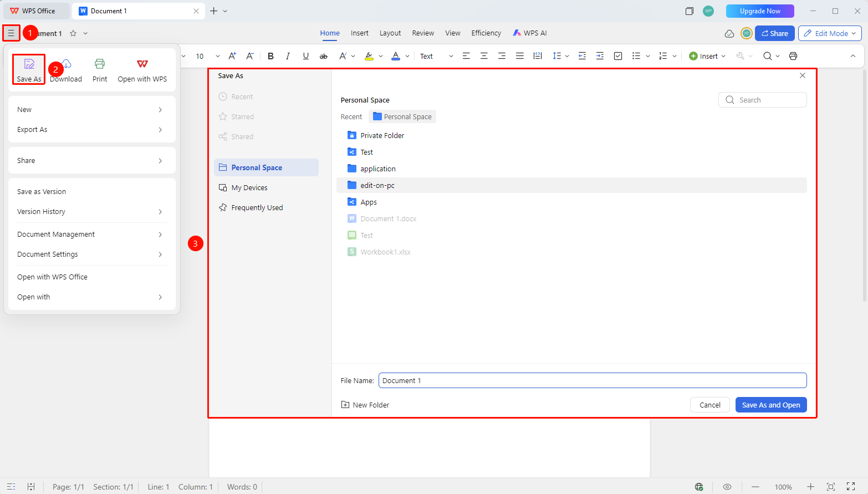868x494 pixels.
Task: Center align text icon
Action: click(x=484, y=56)
